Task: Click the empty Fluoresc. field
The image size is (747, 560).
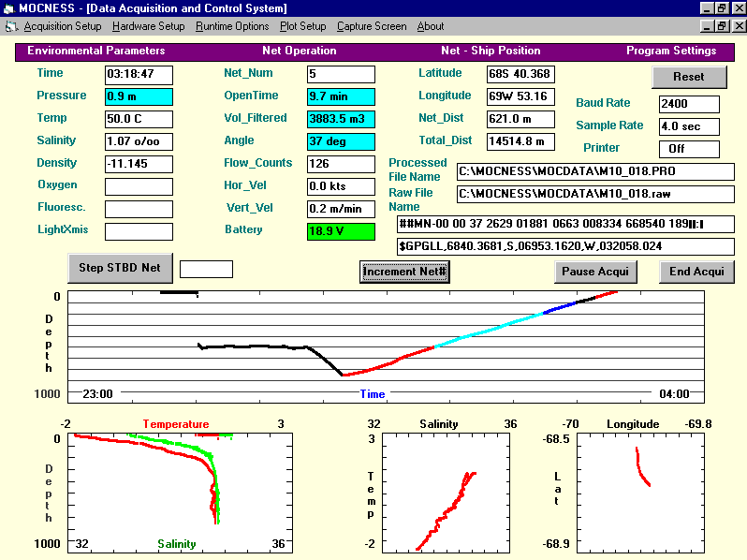Action: [139, 209]
